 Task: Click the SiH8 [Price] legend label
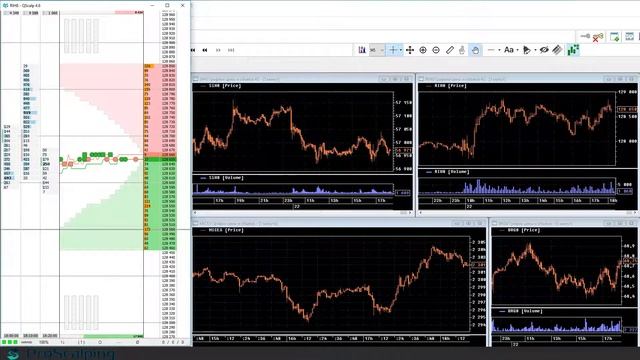click(225, 86)
